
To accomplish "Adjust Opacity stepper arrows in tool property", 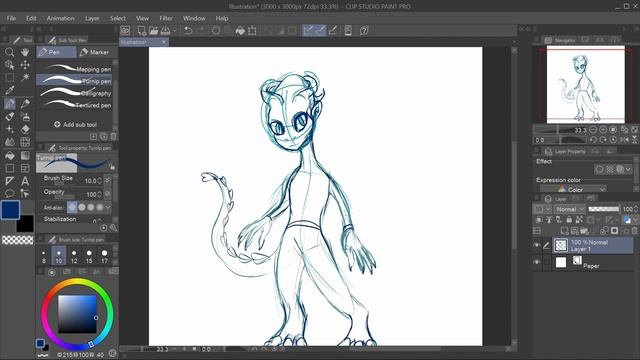I will coord(99,194).
